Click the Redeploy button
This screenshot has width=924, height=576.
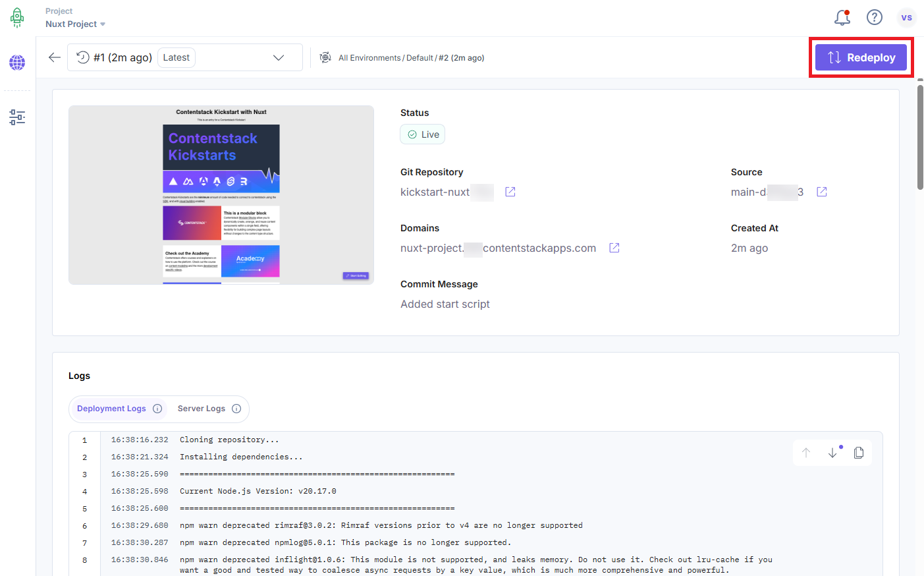point(861,57)
